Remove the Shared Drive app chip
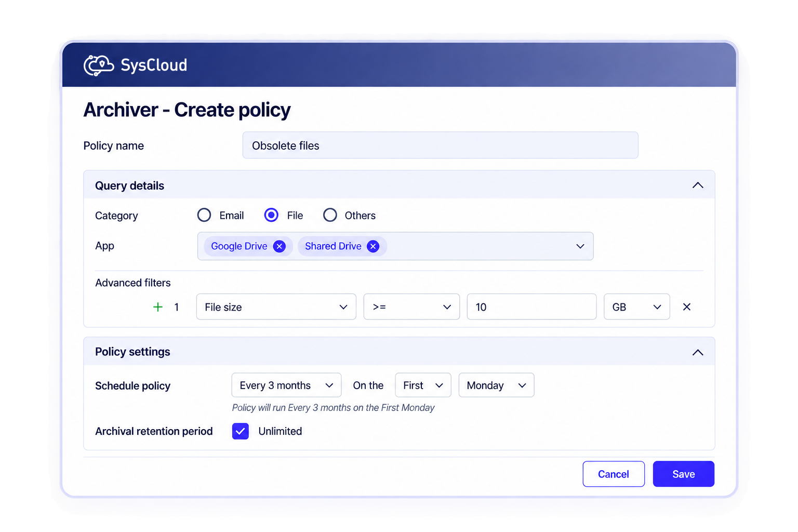 (373, 246)
